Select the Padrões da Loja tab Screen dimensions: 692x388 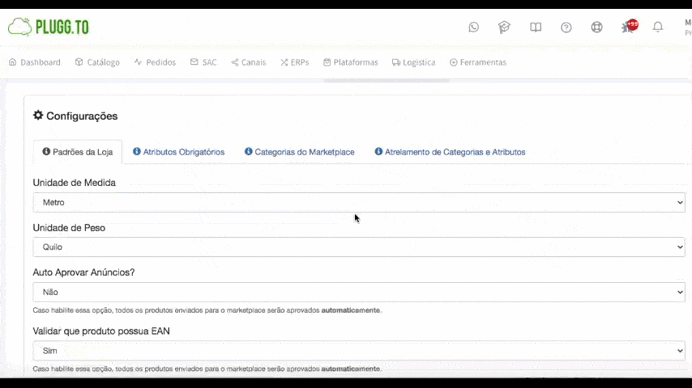tap(78, 152)
